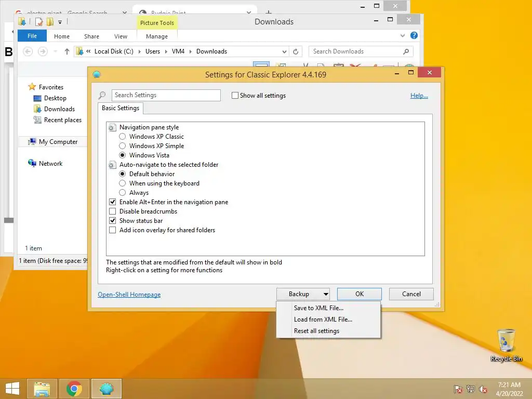Open the Share ribbon tab
The image size is (532, 399).
[91, 36]
